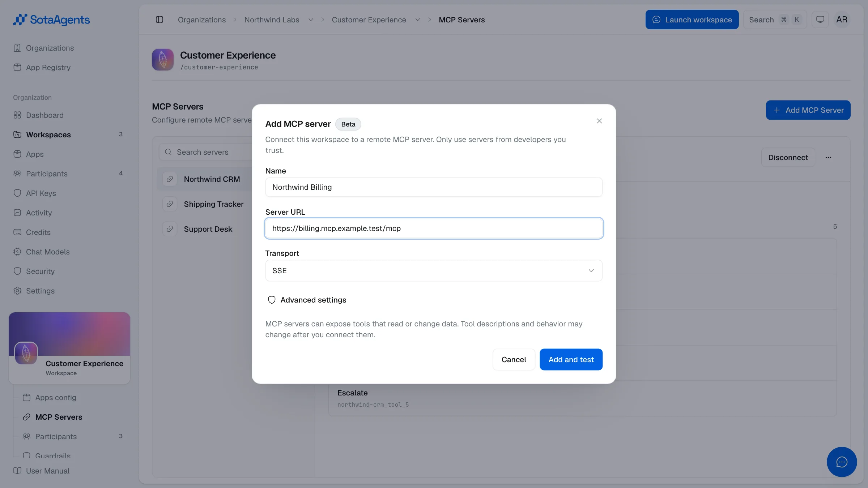Open Organizations in the sidebar
This screenshot has height=488, width=868.
(50, 48)
